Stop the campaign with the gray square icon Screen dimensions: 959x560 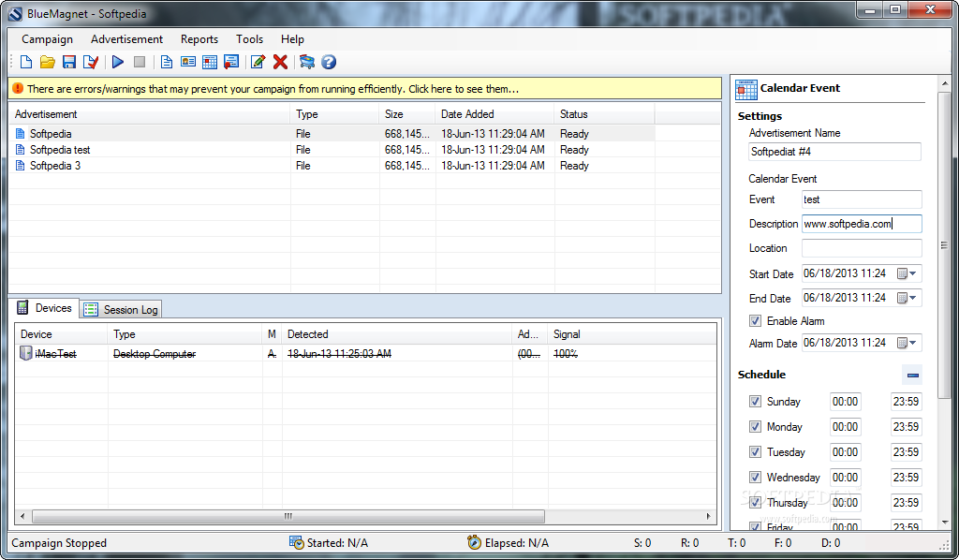[x=140, y=62]
